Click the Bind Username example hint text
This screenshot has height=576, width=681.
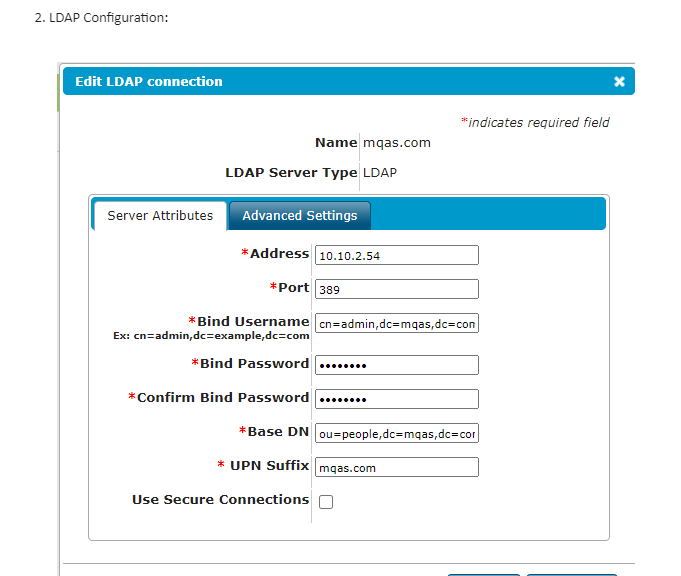(x=211, y=336)
